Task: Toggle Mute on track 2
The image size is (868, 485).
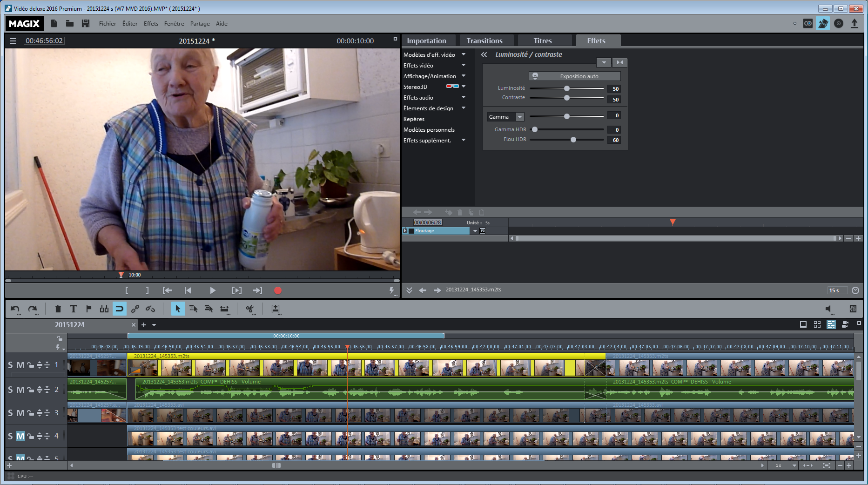Action: tap(20, 390)
